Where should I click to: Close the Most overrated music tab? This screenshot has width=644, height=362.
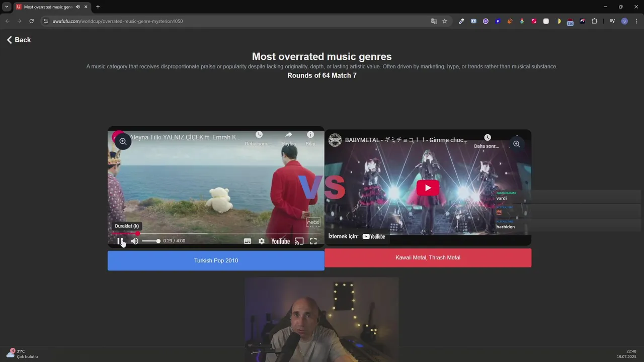[x=86, y=7]
